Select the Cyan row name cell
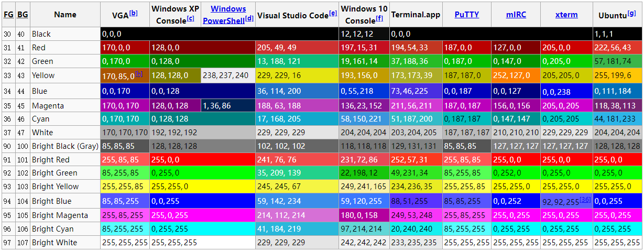The width and height of the screenshot is (644, 251). [65, 119]
